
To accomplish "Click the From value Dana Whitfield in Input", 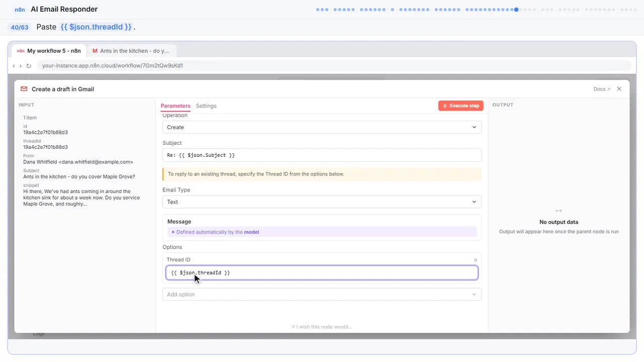I will [78, 162].
